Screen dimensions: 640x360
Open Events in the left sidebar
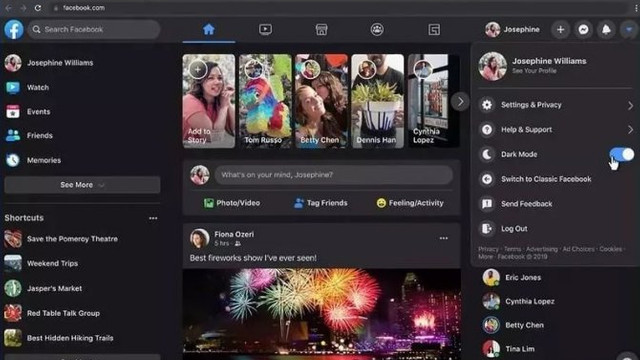(28, 111)
